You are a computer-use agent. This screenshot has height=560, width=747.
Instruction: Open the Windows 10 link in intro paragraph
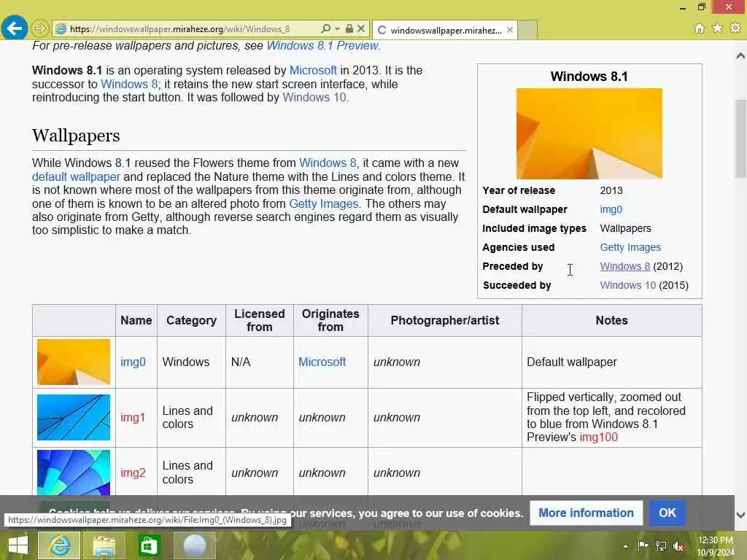tap(314, 98)
